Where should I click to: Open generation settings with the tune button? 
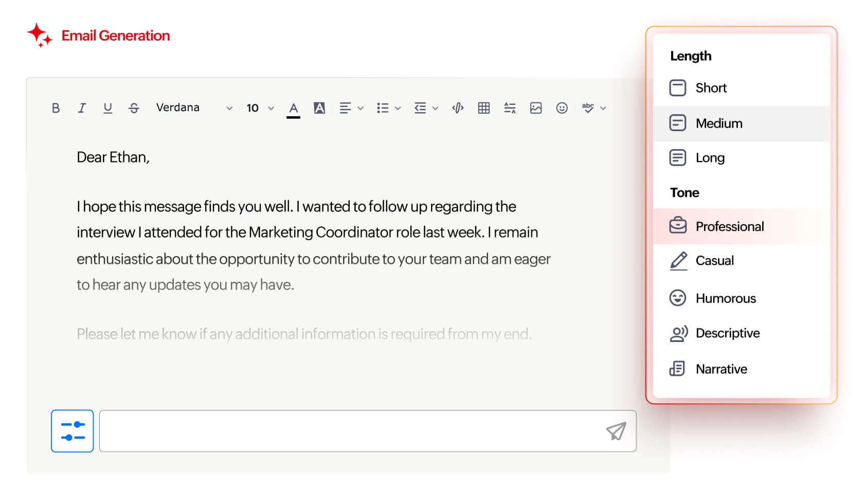72,431
